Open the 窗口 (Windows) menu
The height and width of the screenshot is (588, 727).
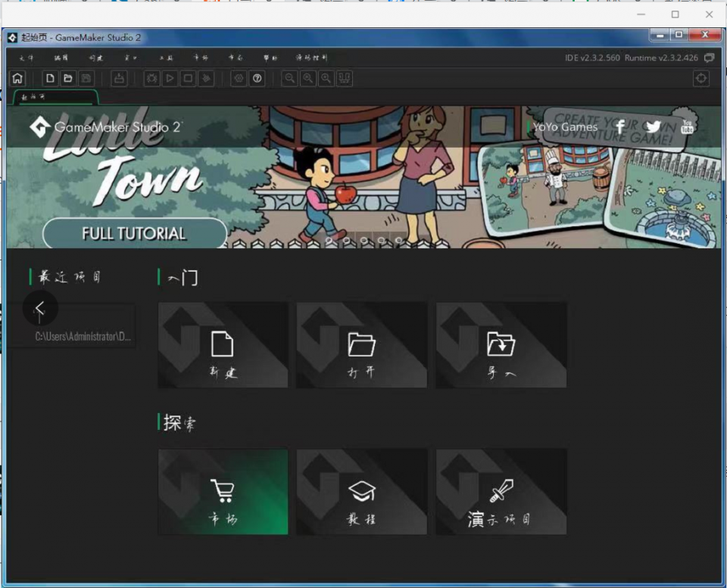tap(131, 58)
